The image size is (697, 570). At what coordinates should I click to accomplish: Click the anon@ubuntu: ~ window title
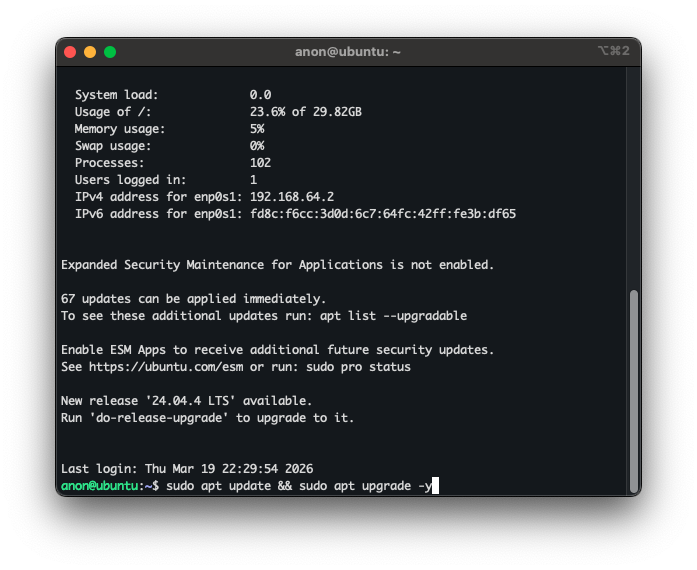click(x=348, y=52)
